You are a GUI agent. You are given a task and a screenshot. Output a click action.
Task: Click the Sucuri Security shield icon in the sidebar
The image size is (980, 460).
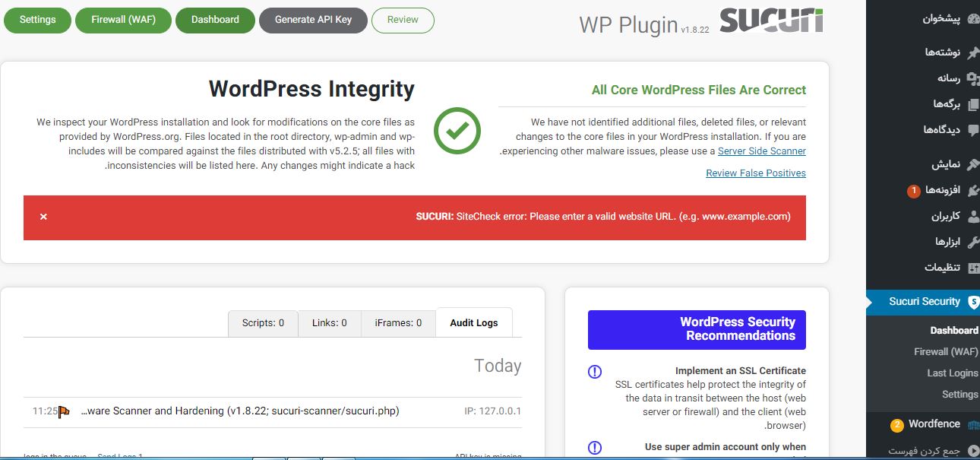[973, 302]
